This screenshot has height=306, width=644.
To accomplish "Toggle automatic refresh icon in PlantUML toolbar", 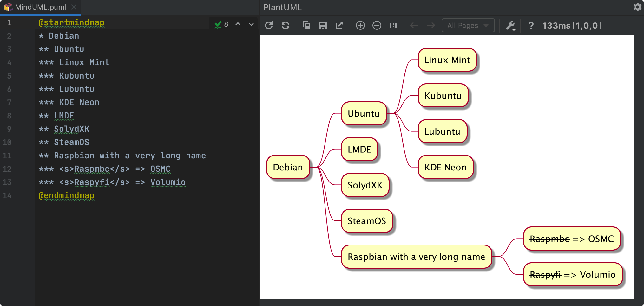I will click(x=286, y=25).
